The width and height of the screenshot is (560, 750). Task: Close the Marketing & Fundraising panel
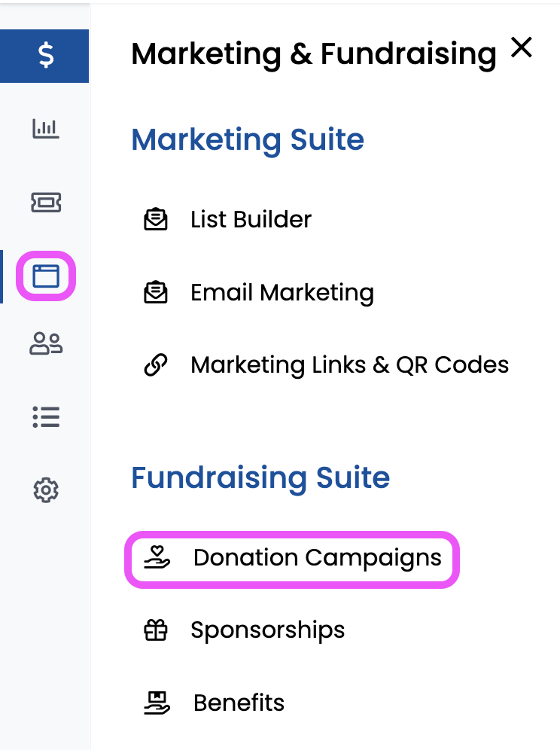pos(521,48)
